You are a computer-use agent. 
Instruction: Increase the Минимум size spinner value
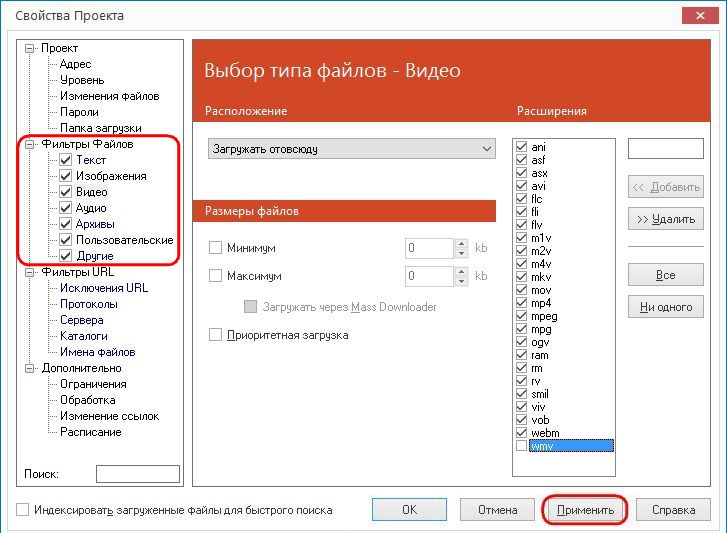click(461, 243)
